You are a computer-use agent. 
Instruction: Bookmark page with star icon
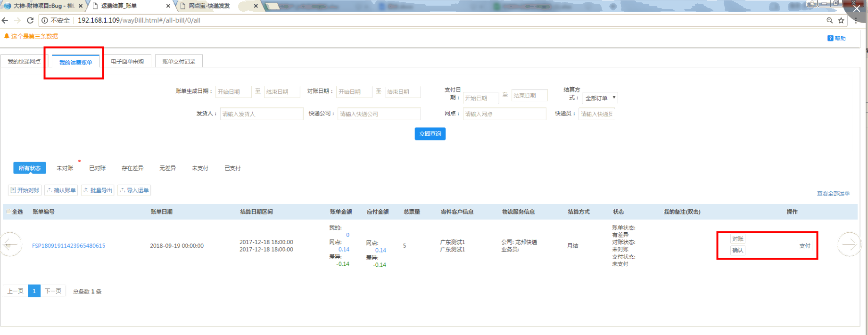click(841, 20)
